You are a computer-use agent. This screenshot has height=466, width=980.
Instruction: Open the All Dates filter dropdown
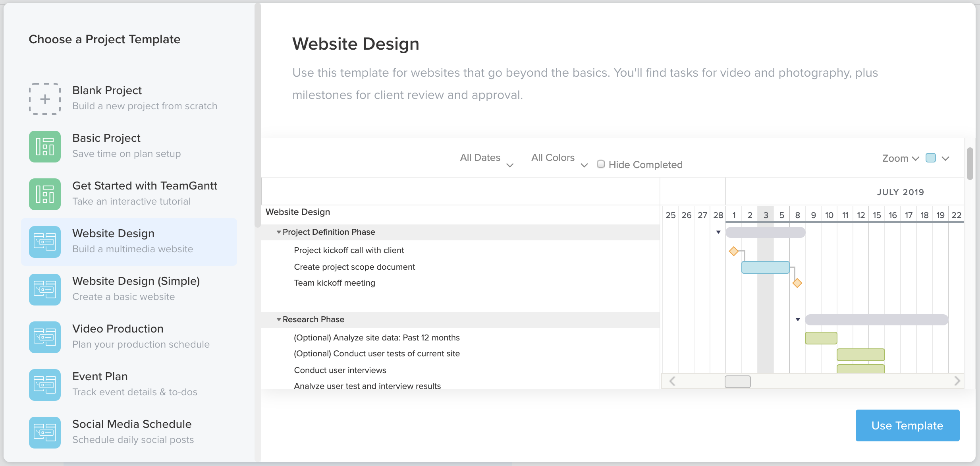pos(487,159)
